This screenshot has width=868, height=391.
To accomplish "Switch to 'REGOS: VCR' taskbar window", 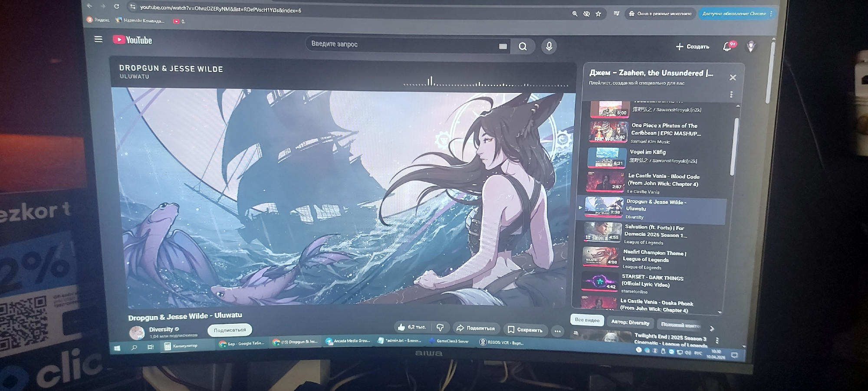I will 502,342.
